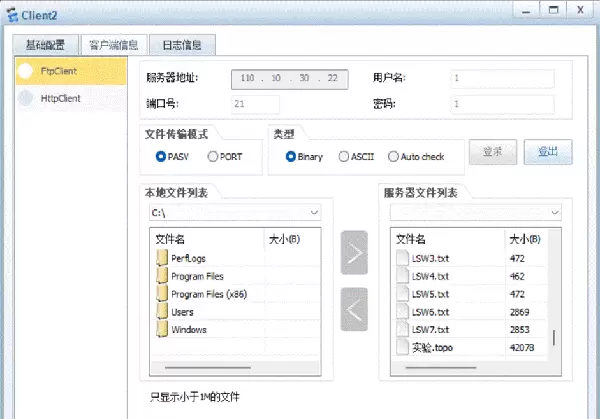This screenshot has width=600, height=419.
Task: Click the upload right-arrow transfer button
Action: (x=355, y=253)
